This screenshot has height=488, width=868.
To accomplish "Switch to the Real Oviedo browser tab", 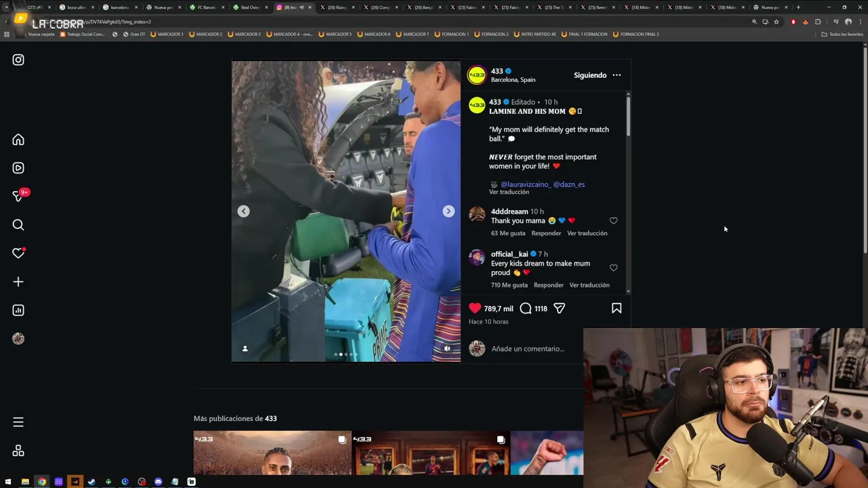I will [x=250, y=7].
